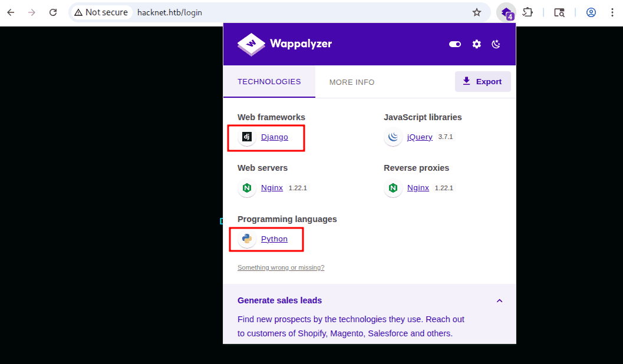Reload the page
623x364 pixels.
[53, 12]
